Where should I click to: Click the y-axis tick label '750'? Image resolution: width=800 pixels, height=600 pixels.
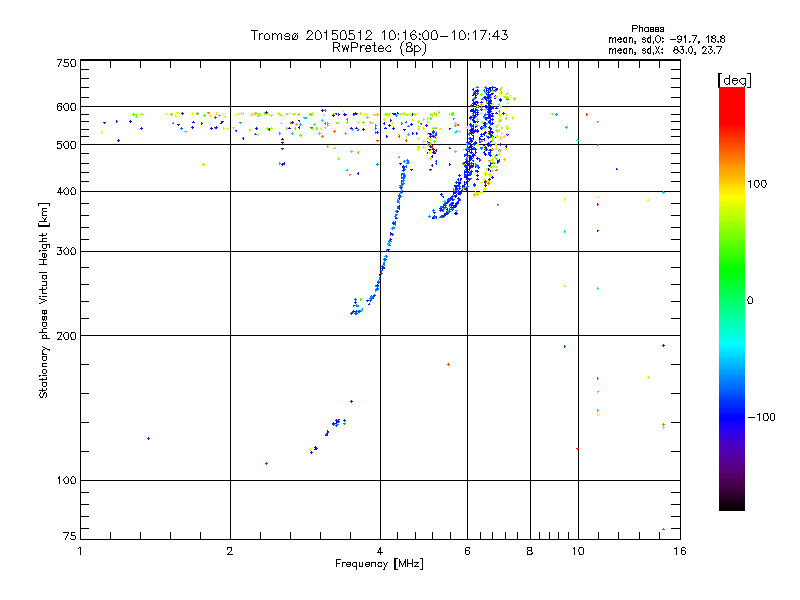click(x=66, y=63)
